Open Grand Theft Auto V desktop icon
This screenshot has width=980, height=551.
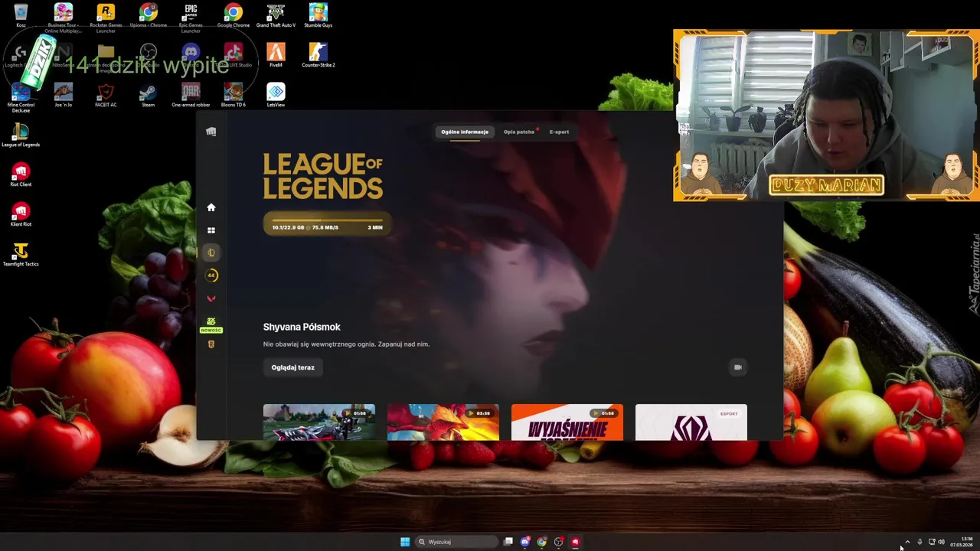pos(276,15)
